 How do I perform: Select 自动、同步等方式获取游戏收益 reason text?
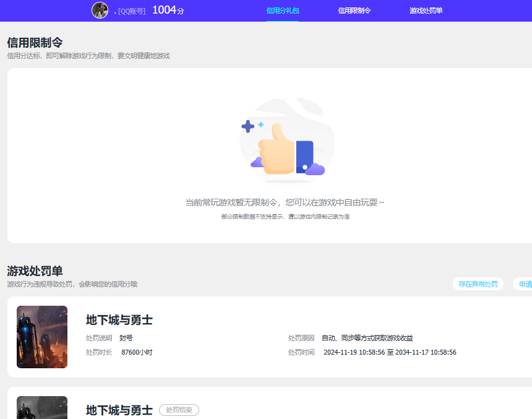click(367, 338)
